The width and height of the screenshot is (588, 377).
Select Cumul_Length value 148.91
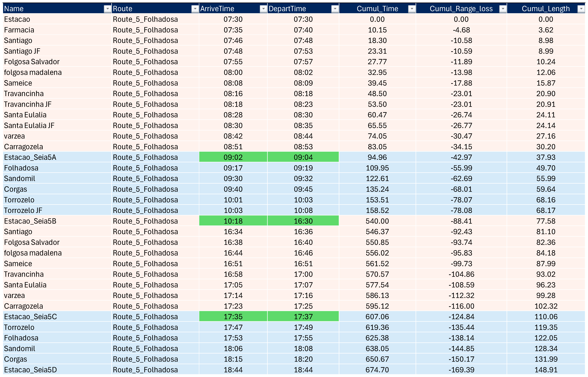pos(546,370)
